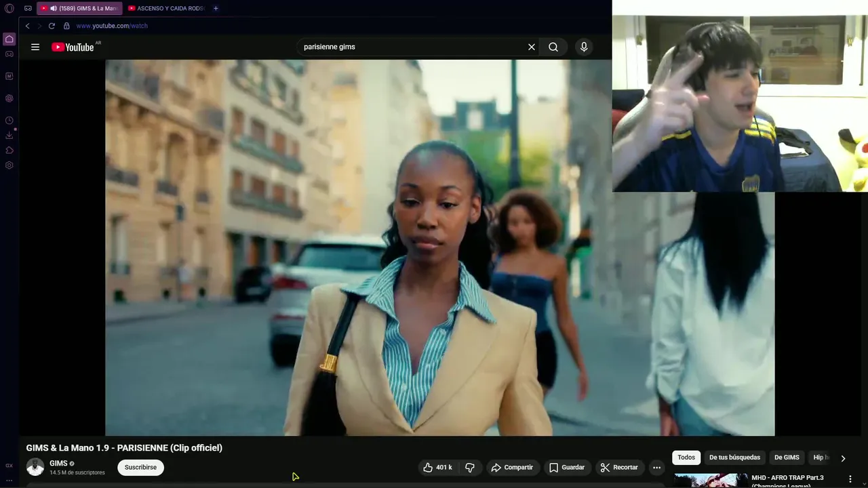Open browsing History from sidebar
868x488 pixels.
tap(9, 121)
